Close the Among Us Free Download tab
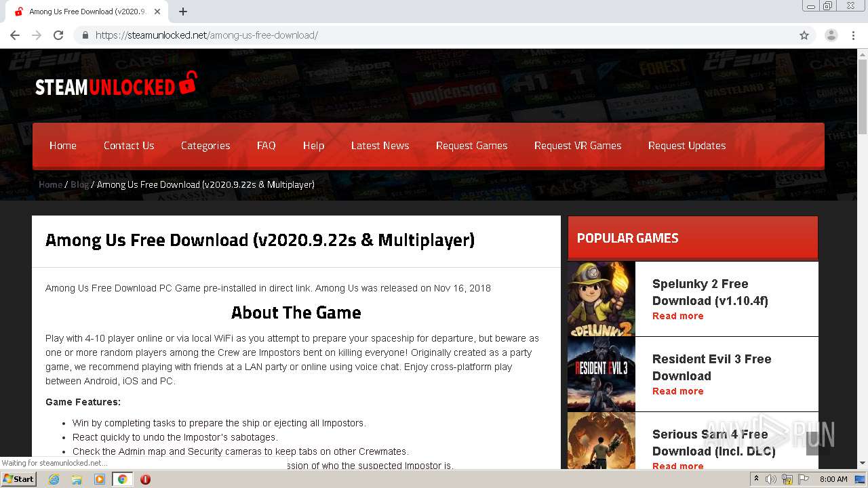 click(158, 12)
